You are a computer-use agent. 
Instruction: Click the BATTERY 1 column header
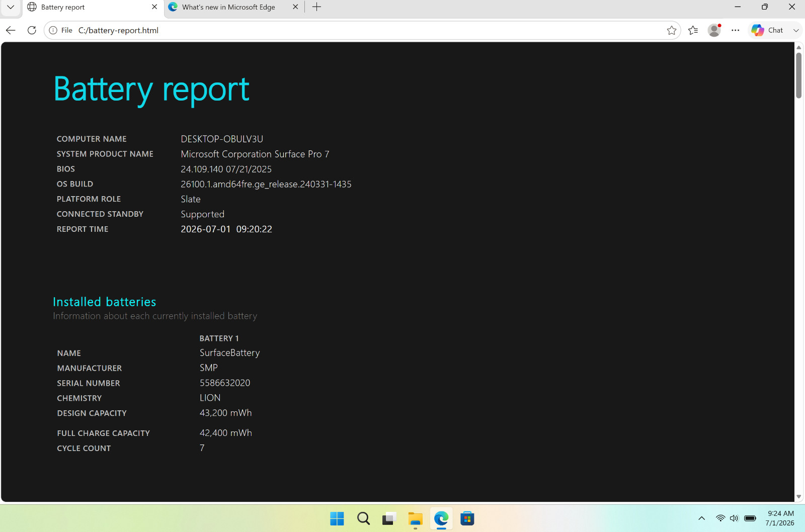pos(219,338)
